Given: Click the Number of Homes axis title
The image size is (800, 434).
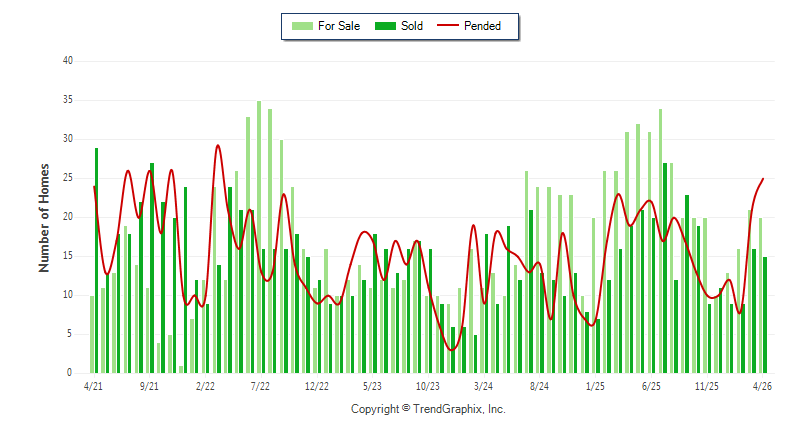Looking at the screenshot, I should click(44, 218).
